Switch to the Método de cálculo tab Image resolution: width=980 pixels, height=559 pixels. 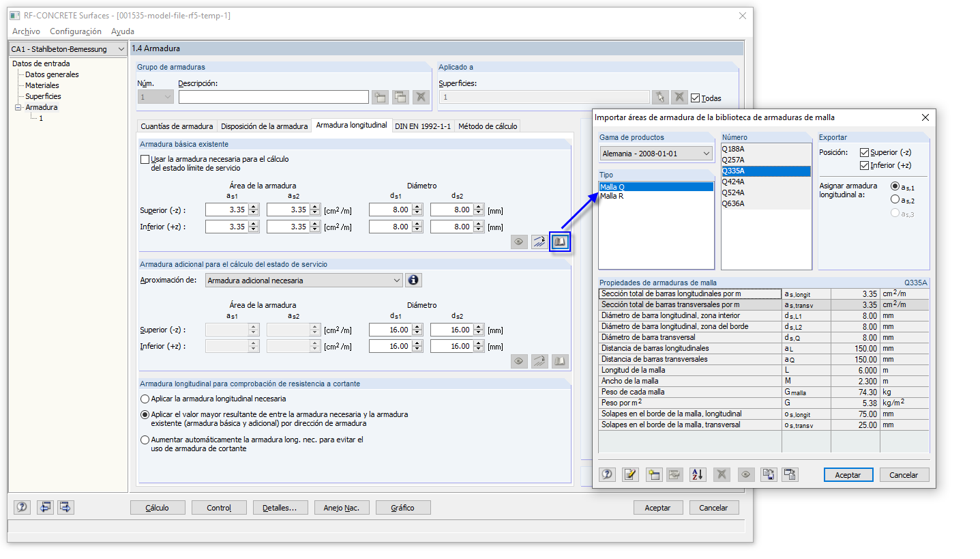(488, 126)
